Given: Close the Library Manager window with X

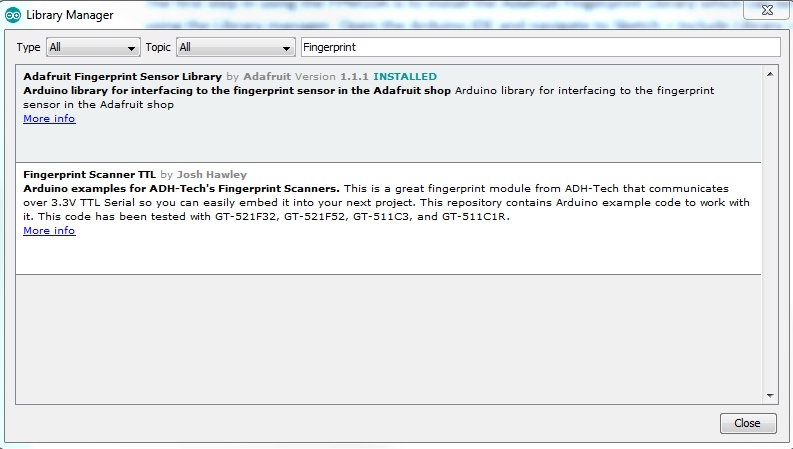Looking at the screenshot, I should click(x=767, y=10).
